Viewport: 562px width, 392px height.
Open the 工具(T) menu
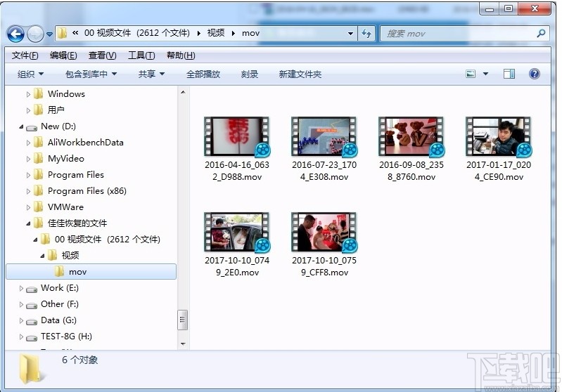point(141,55)
